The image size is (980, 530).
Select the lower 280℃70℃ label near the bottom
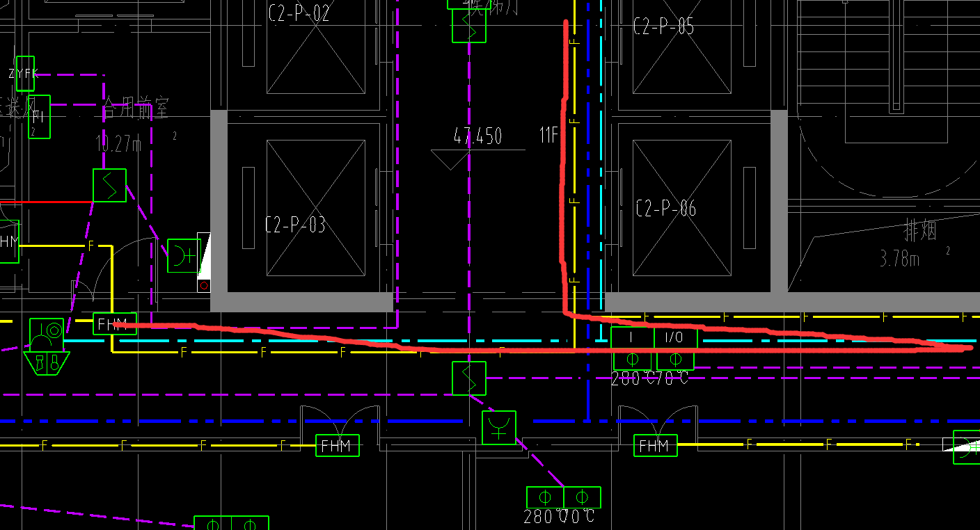click(x=559, y=516)
